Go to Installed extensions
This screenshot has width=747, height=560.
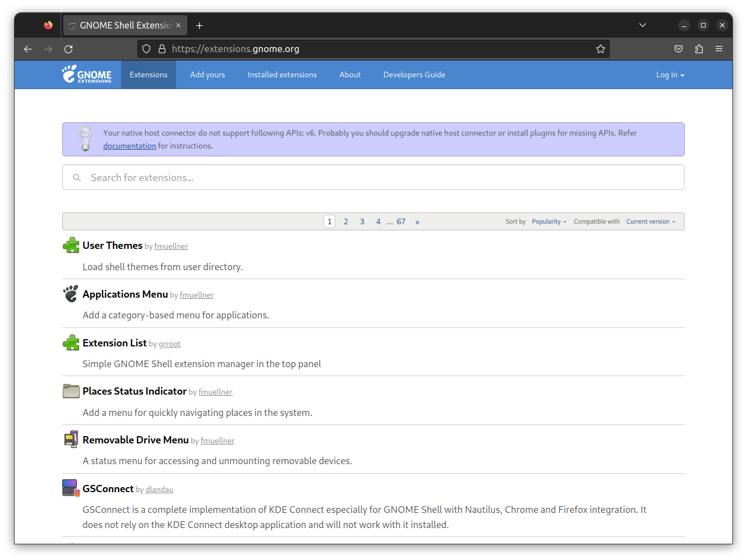pos(282,75)
